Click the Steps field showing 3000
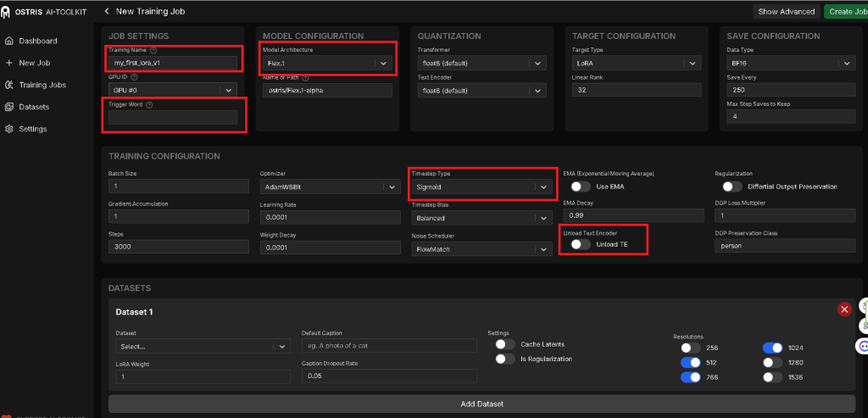 [179, 247]
